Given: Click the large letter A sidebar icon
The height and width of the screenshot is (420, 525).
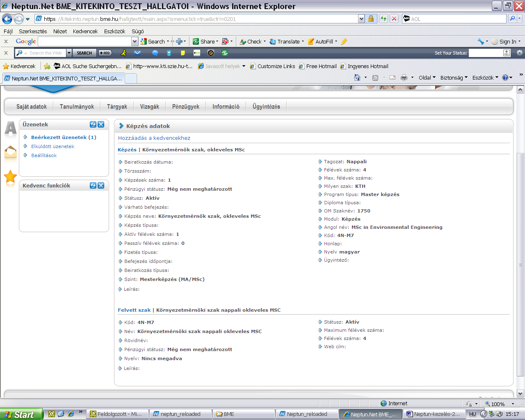Looking at the screenshot, I should 10,128.
